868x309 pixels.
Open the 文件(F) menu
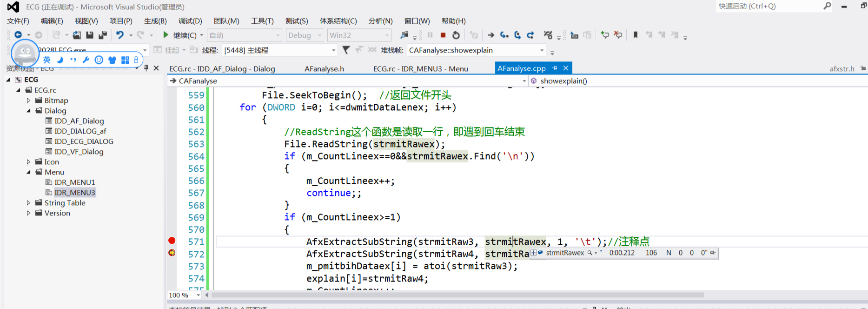click(x=18, y=21)
